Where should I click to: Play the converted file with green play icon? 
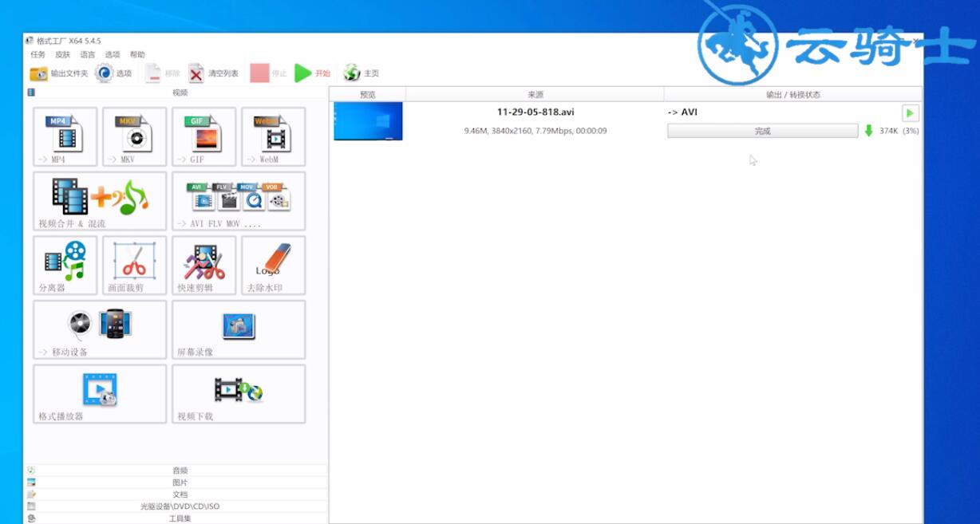[910, 113]
